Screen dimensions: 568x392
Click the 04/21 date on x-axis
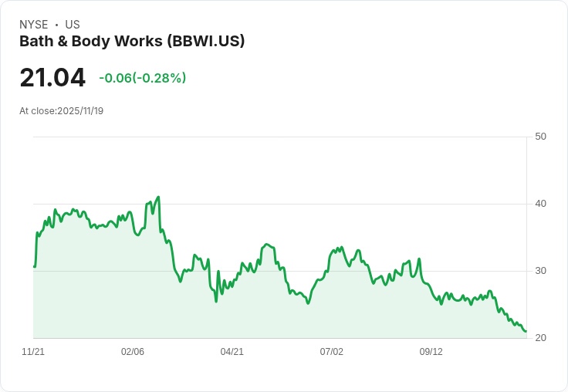(232, 352)
